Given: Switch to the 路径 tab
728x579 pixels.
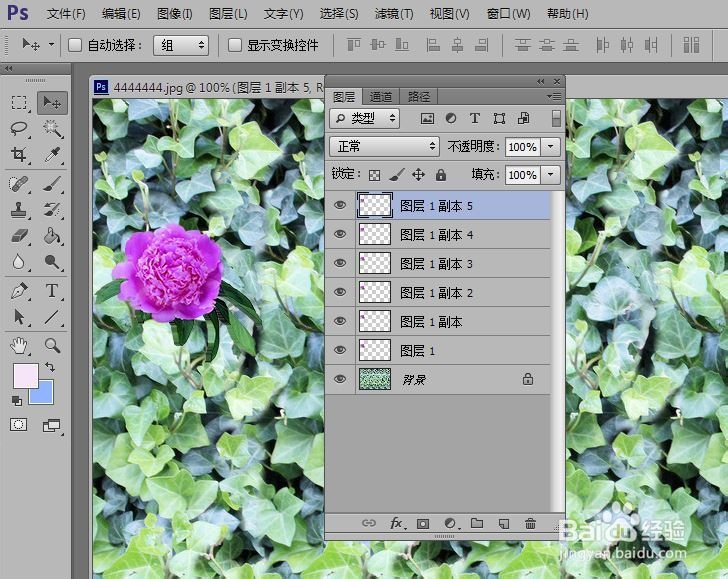Looking at the screenshot, I should tap(419, 97).
